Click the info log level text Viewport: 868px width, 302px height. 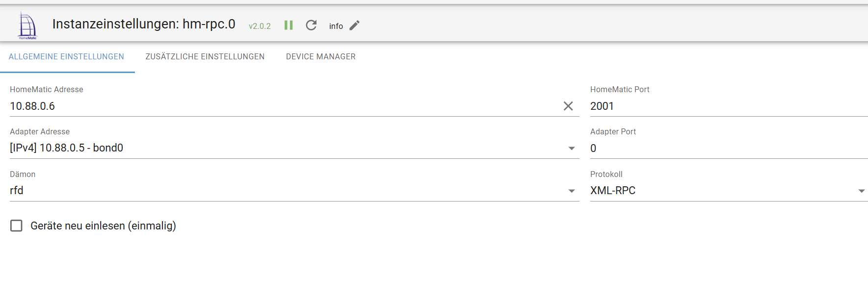(x=336, y=26)
